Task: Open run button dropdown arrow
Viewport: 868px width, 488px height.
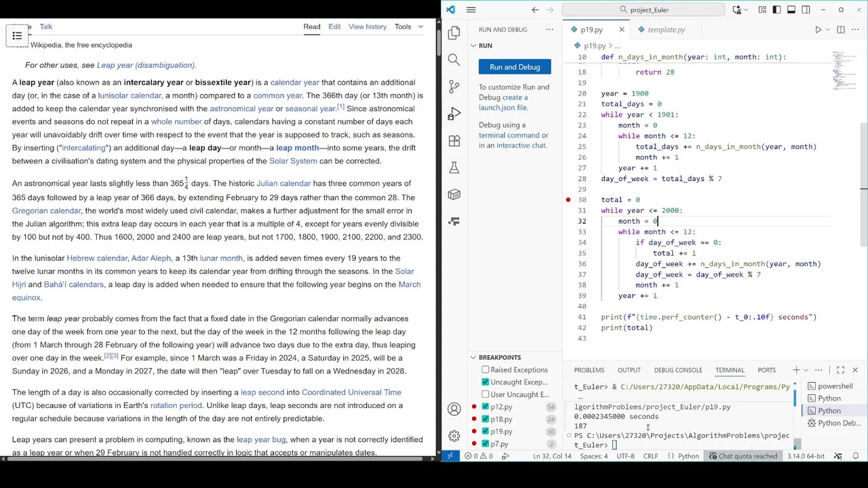Action: click(x=827, y=30)
